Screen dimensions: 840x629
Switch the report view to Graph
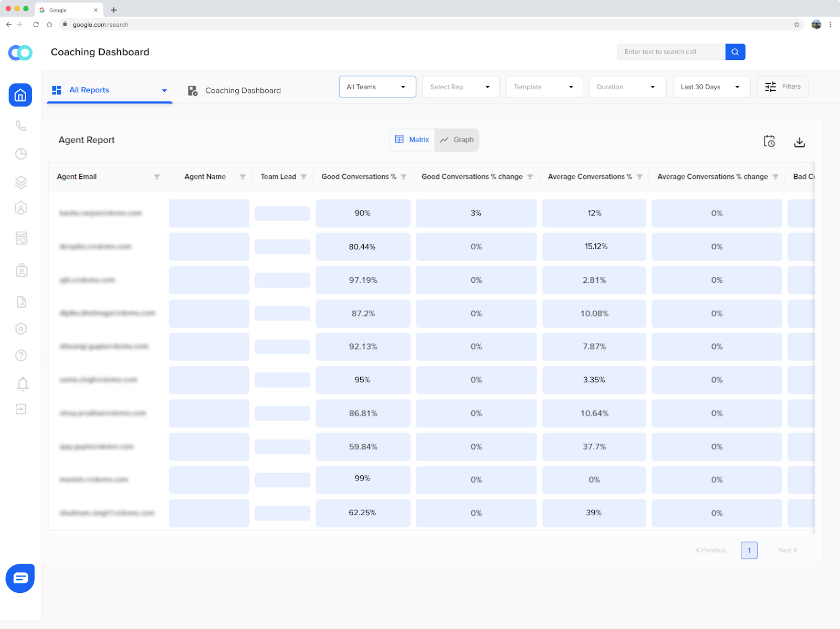456,140
